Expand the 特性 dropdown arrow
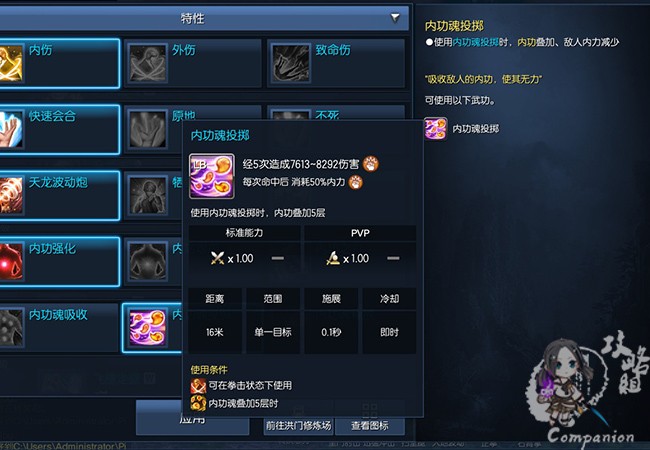 click(x=395, y=17)
